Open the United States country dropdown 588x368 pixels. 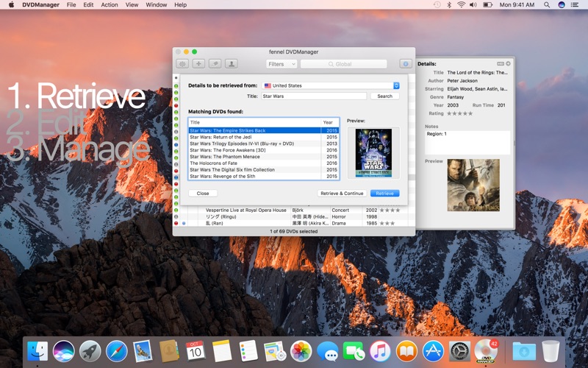click(330, 85)
